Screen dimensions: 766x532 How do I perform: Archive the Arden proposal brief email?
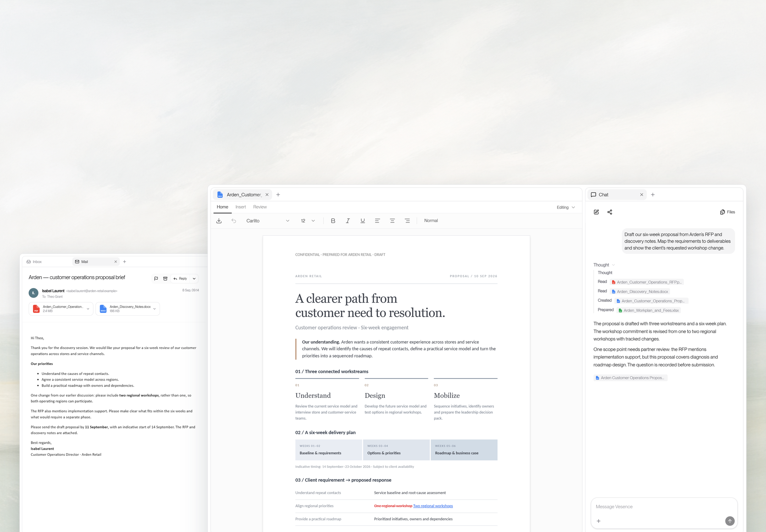point(165,278)
